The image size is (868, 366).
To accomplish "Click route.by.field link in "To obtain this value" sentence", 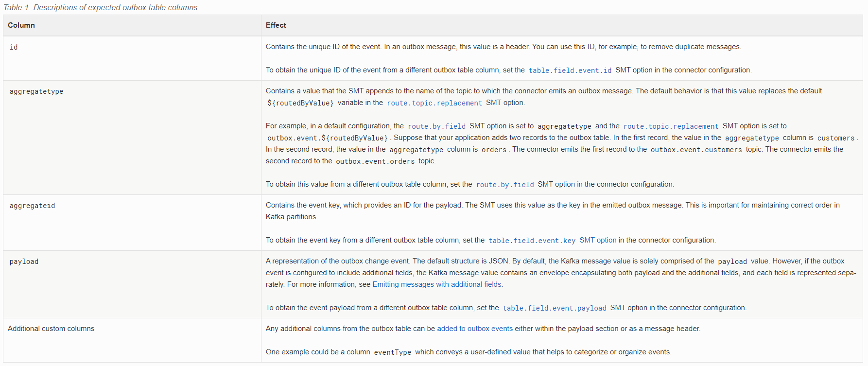I will [504, 185].
